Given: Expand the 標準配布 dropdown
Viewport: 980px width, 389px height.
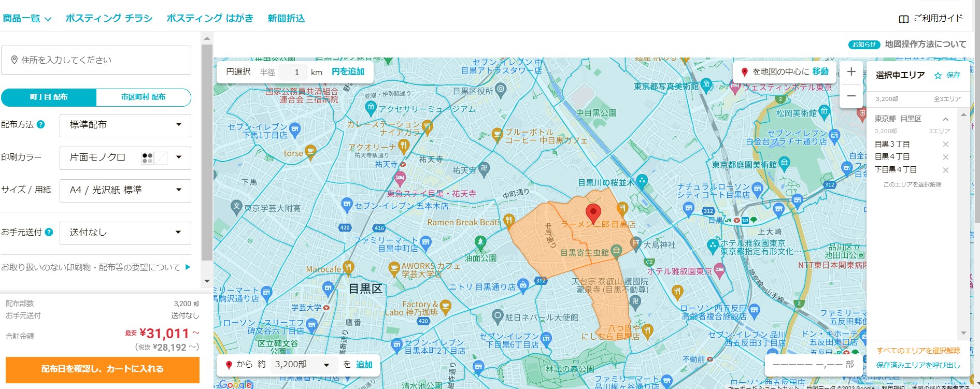Looking at the screenshot, I should [x=125, y=125].
